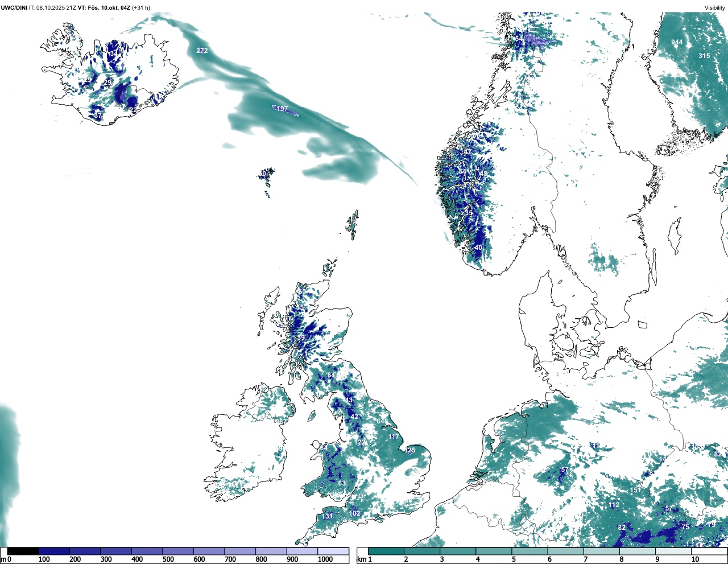Image resolution: width=728 pixels, height=564 pixels.
Task: Click the '112' value over southern Germany
Action: [614, 505]
